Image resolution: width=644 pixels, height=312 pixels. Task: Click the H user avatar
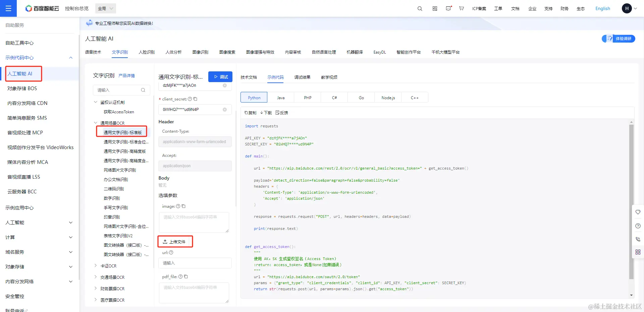click(x=627, y=8)
